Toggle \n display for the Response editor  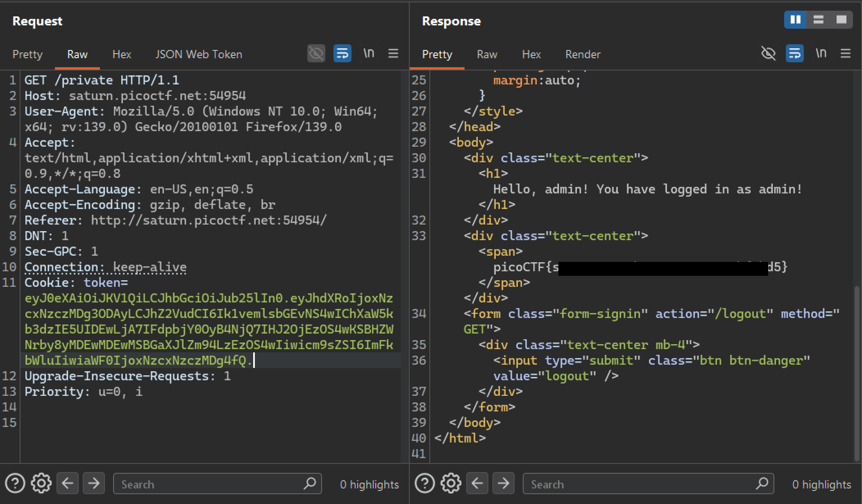pos(821,54)
